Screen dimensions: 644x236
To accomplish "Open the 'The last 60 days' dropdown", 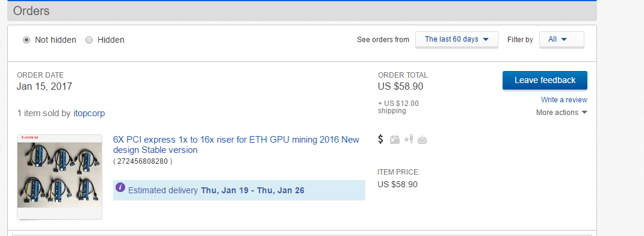I will [457, 40].
